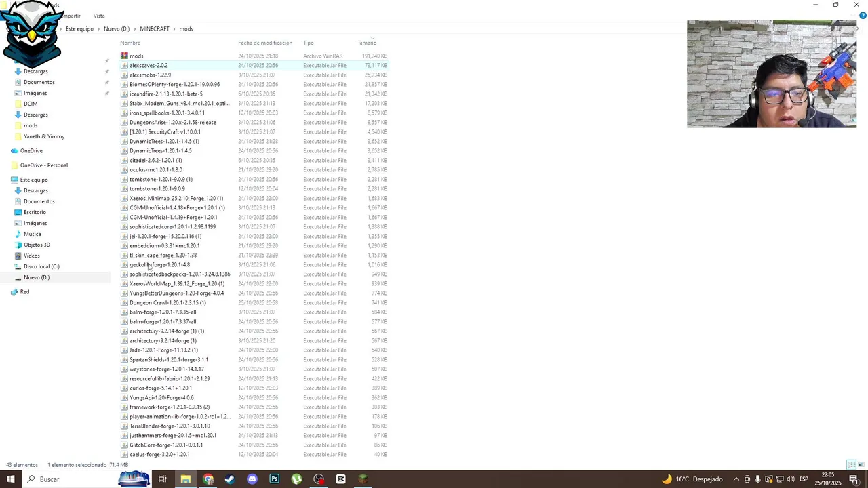Select file GlitchCore-forge-1.20.1-0.0.1.1
The width and height of the screenshot is (868, 488).
pos(166,445)
